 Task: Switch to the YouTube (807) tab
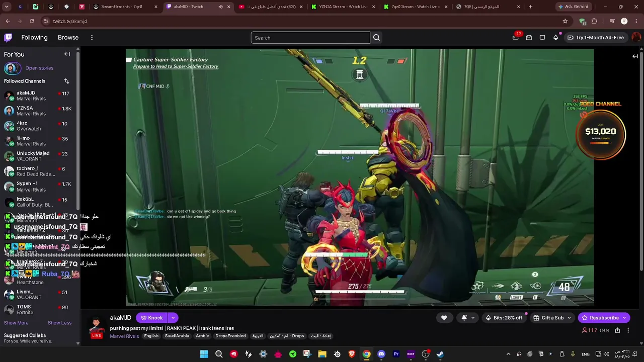pos(270,7)
